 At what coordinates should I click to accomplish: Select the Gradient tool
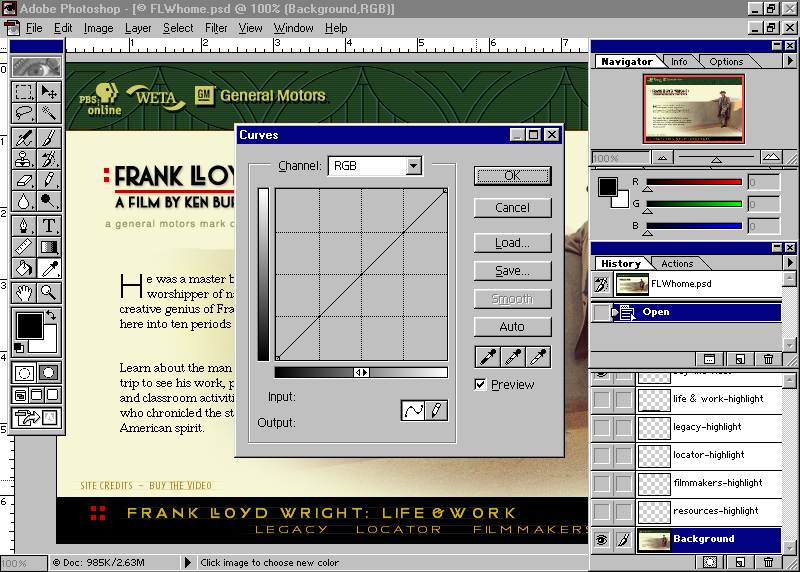49,246
